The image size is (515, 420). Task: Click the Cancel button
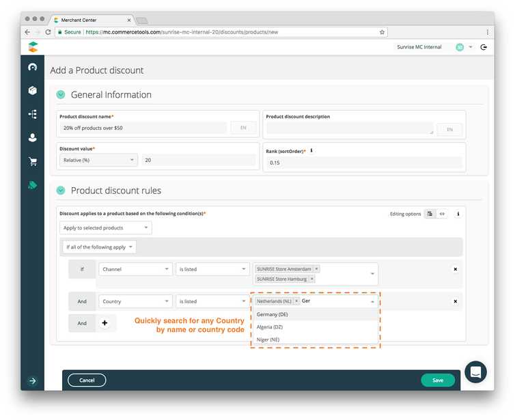point(87,380)
